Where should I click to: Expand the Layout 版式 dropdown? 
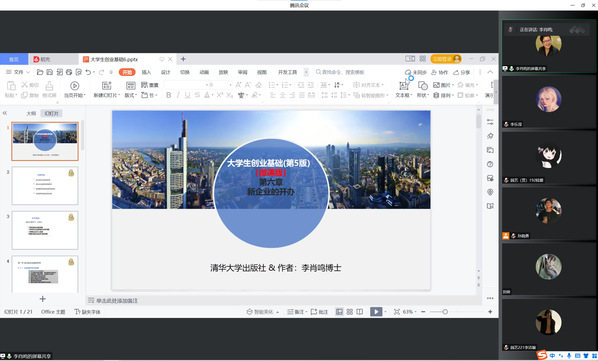point(131,95)
